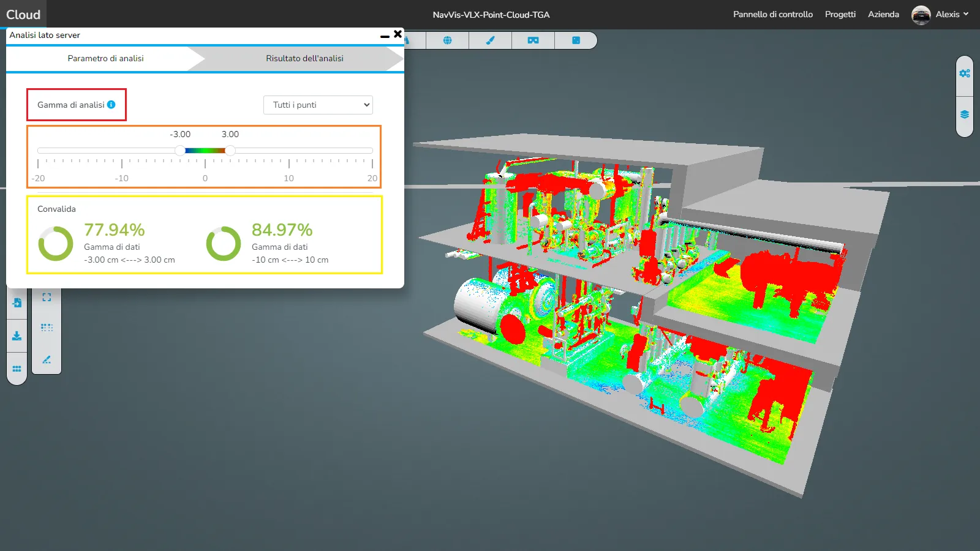Go to the Progetti page

[x=840, y=14]
